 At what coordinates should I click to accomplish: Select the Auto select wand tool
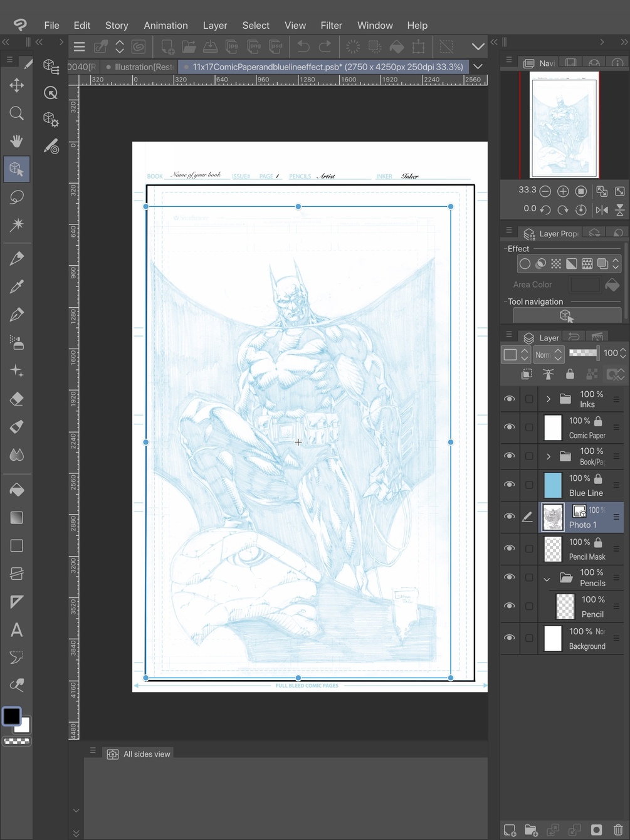point(17,225)
